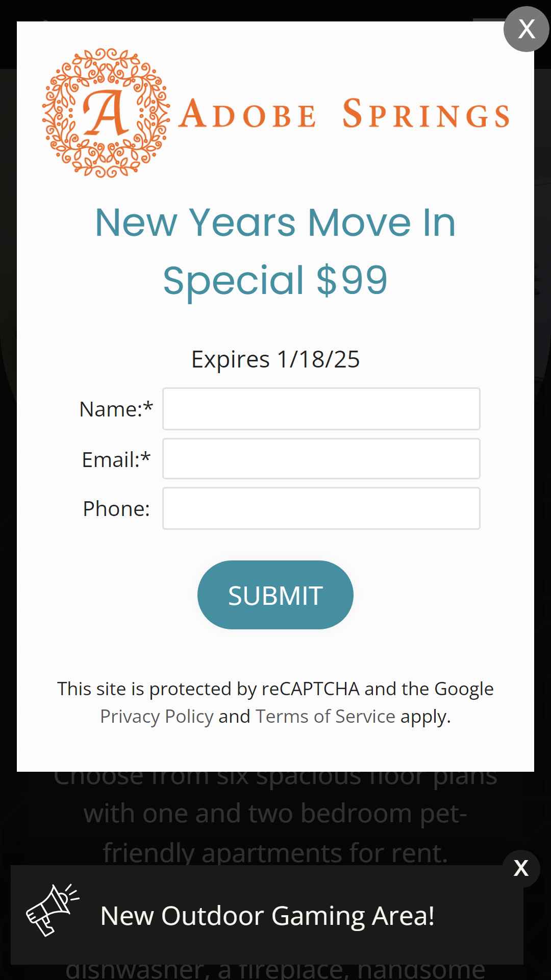Submit the move-in special form
The width and height of the screenshot is (551, 980).
275,595
